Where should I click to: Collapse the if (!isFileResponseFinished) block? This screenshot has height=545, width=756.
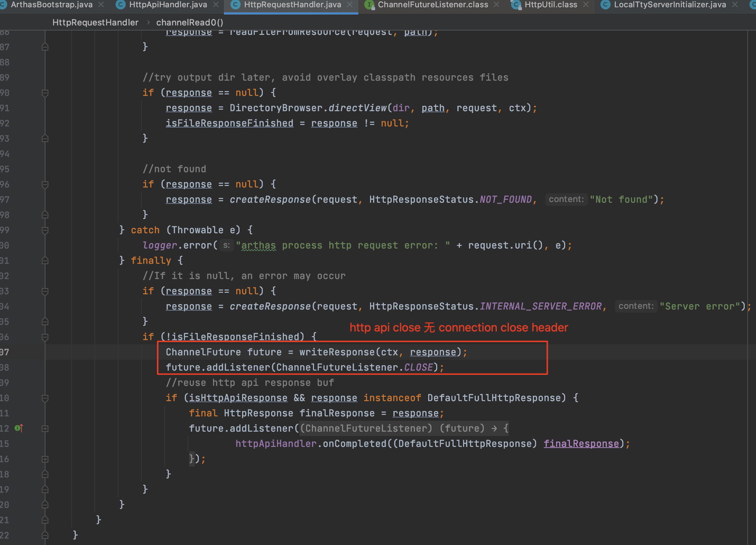tap(45, 337)
